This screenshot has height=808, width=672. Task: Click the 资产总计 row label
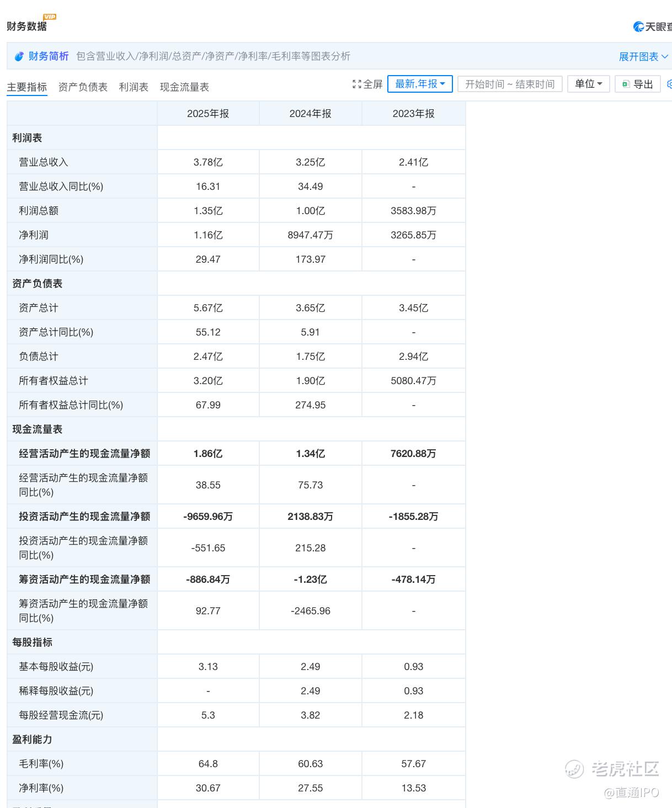[39, 308]
